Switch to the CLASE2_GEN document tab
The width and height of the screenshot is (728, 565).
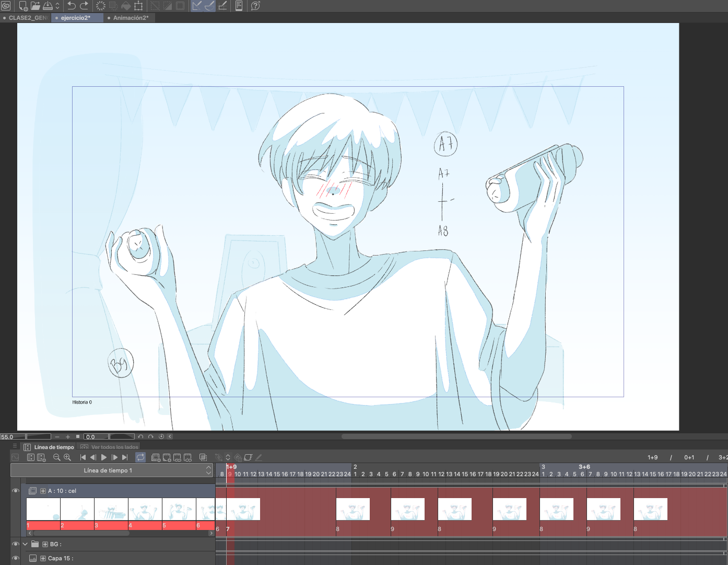click(26, 18)
